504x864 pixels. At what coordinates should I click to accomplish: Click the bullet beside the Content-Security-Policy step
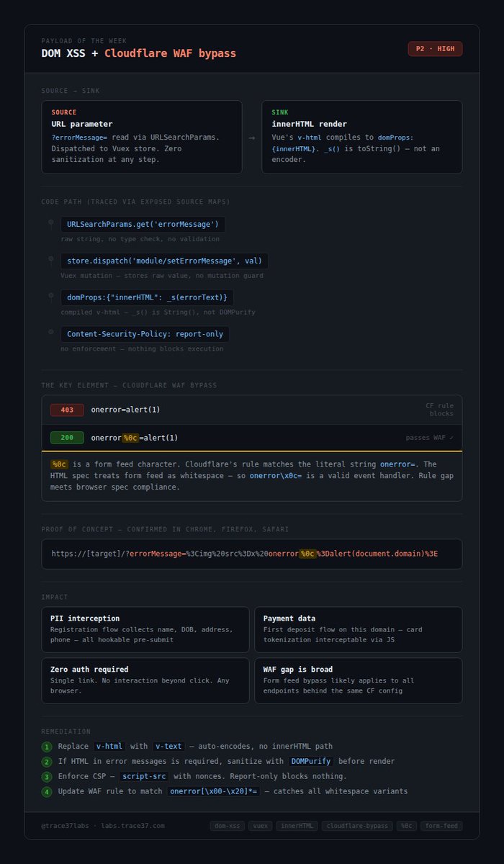click(x=50, y=331)
